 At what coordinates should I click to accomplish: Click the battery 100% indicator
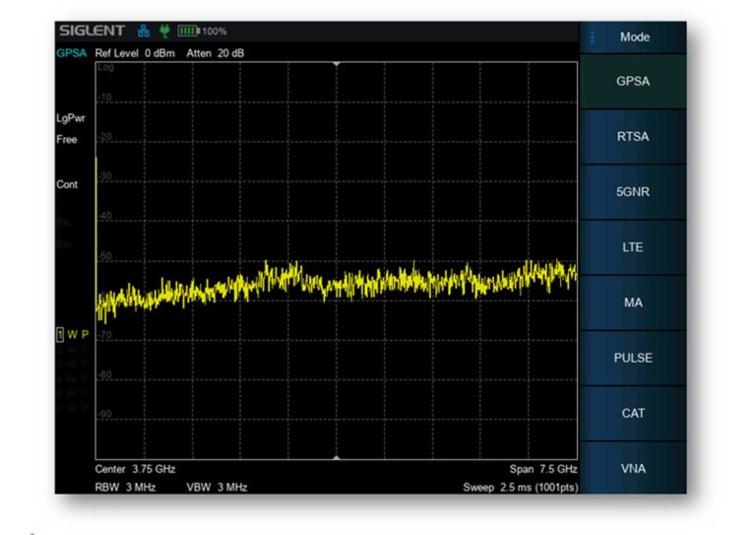coord(202,32)
